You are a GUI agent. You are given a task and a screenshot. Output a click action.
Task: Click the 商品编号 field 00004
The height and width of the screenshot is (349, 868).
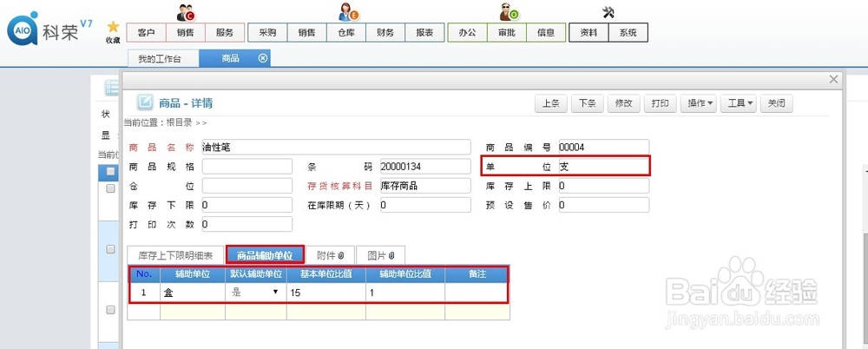click(604, 148)
